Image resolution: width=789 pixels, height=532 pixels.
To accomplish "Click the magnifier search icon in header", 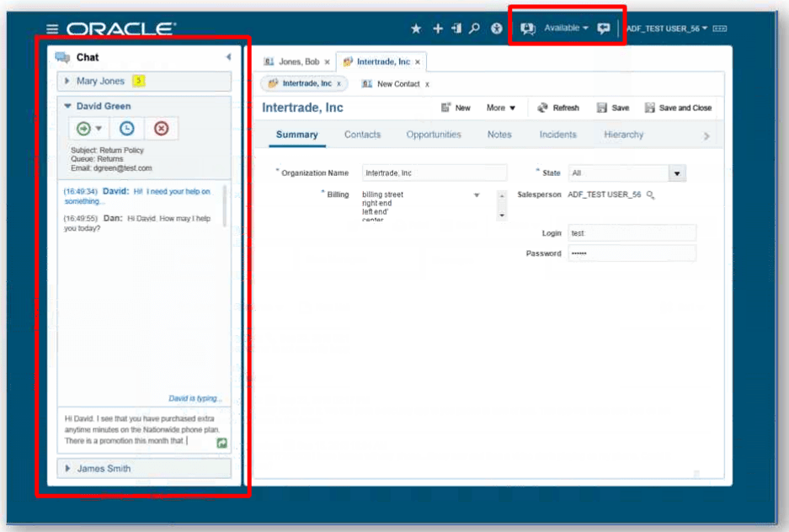I will [x=475, y=29].
